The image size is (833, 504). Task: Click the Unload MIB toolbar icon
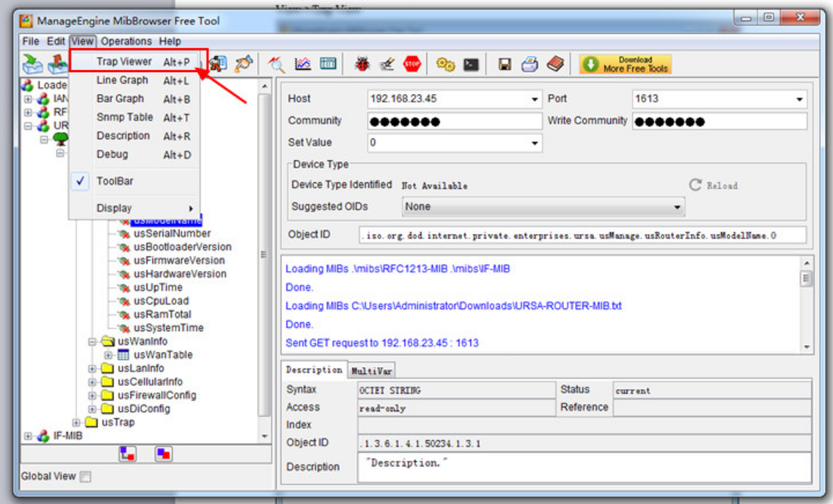(x=57, y=64)
